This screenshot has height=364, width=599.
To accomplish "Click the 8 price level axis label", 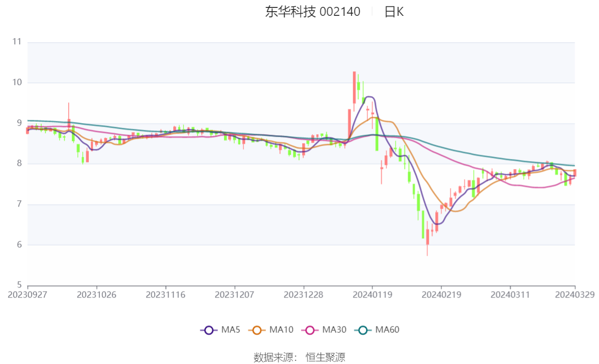I will [19, 163].
